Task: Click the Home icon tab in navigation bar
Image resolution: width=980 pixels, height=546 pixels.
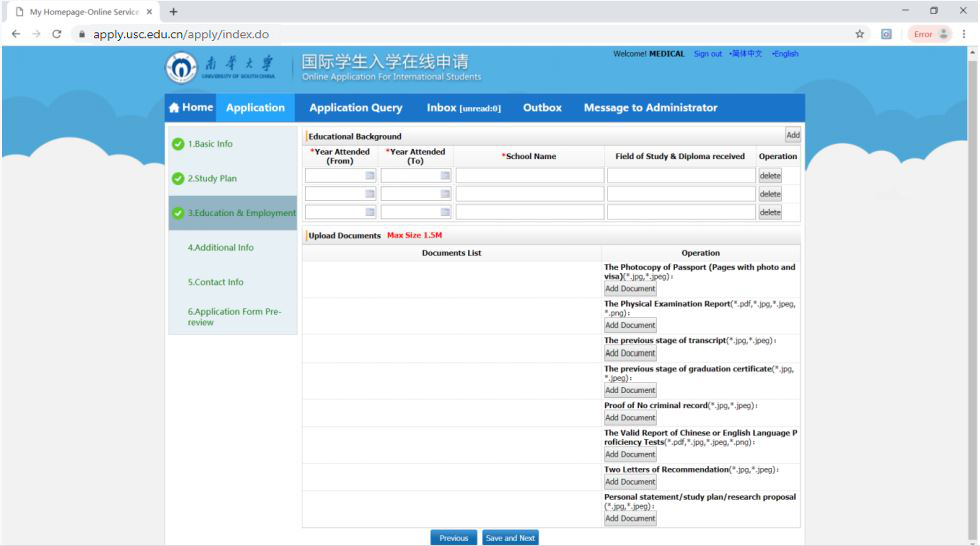Action: pos(191,108)
